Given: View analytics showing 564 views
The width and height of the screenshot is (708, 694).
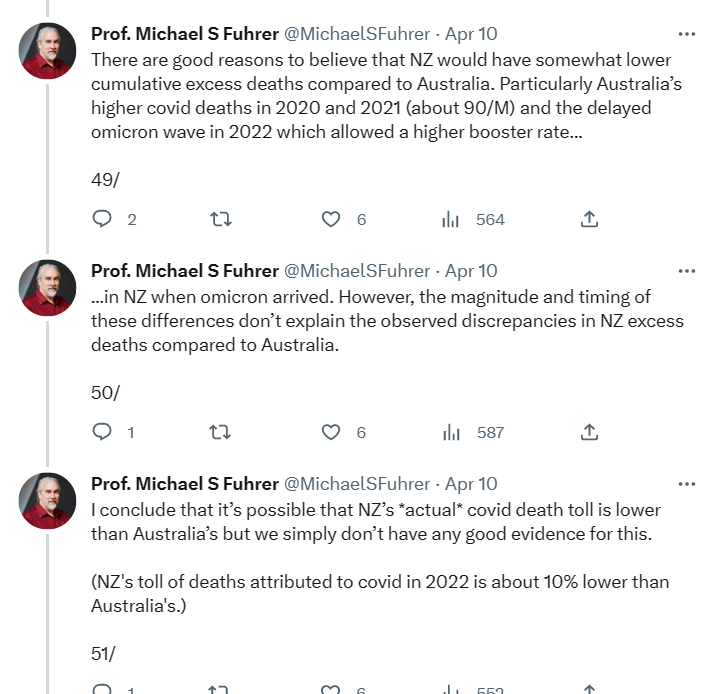Looking at the screenshot, I should click(x=451, y=219).
